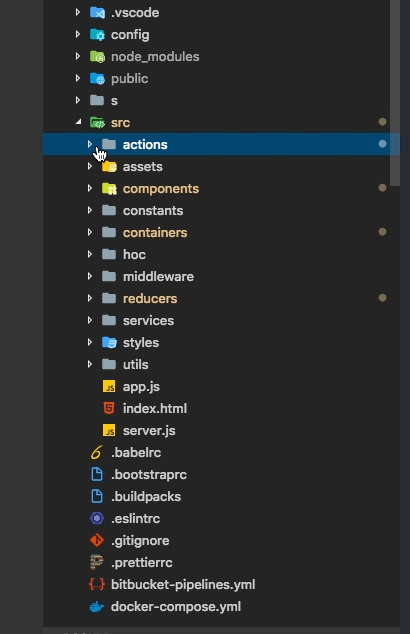Click the middleware folder icon

coord(109,276)
